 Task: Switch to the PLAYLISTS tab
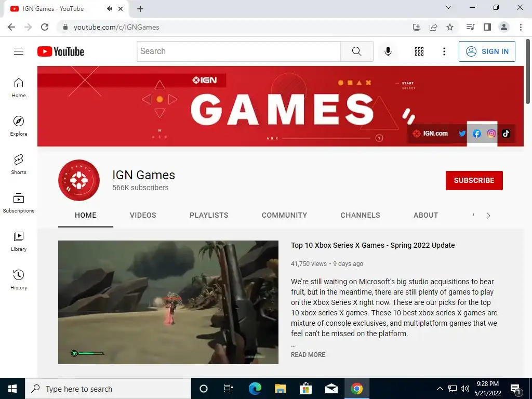[x=209, y=215]
